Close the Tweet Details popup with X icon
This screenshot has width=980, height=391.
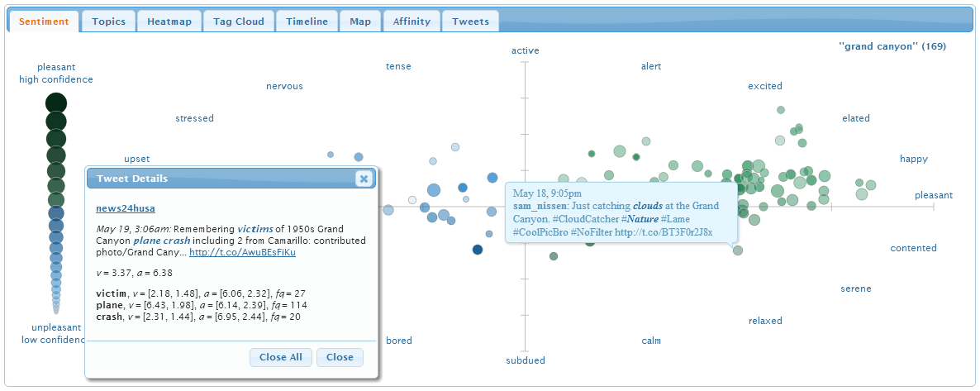364,179
